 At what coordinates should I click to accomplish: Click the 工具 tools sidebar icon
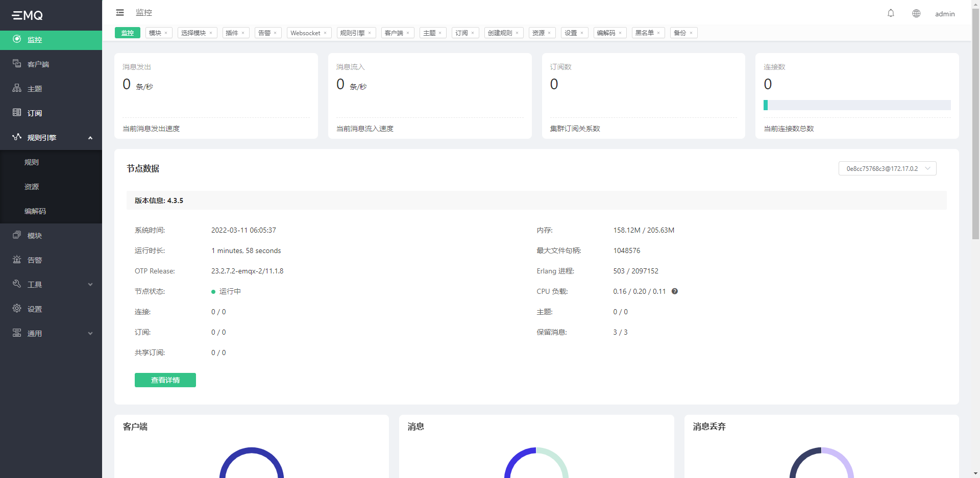(17, 284)
